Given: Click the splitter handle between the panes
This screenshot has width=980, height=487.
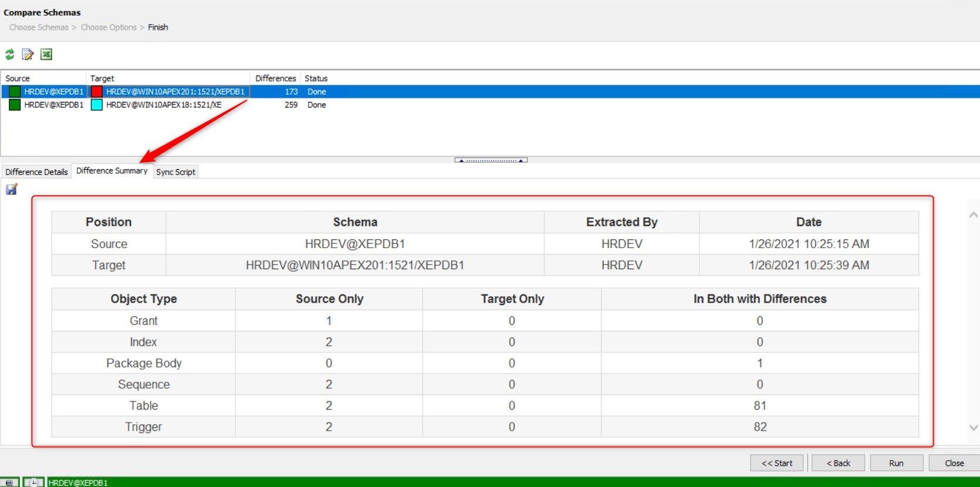Looking at the screenshot, I should [x=491, y=160].
